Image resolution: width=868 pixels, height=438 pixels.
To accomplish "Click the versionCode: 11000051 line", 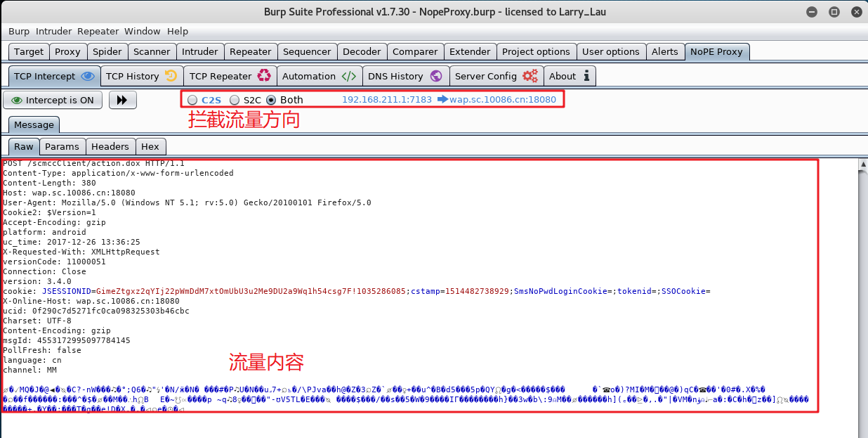I will 54,262.
